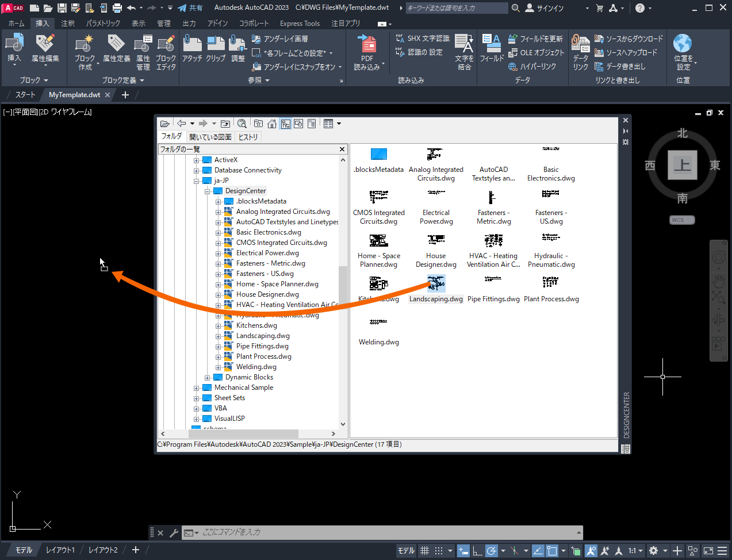The width and height of the screenshot is (732, 560).
Task: Toggle the Description pane icon in DesignCenter
Action: tap(312, 124)
